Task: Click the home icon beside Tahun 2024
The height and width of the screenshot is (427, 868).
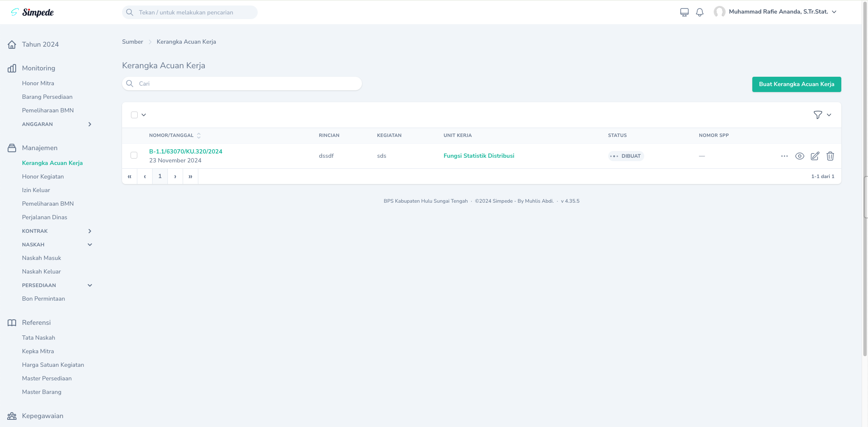Action: (x=12, y=45)
